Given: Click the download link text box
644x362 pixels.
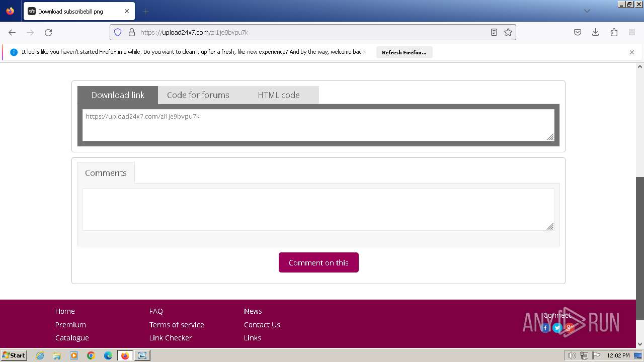Looking at the screenshot, I should tap(318, 125).
